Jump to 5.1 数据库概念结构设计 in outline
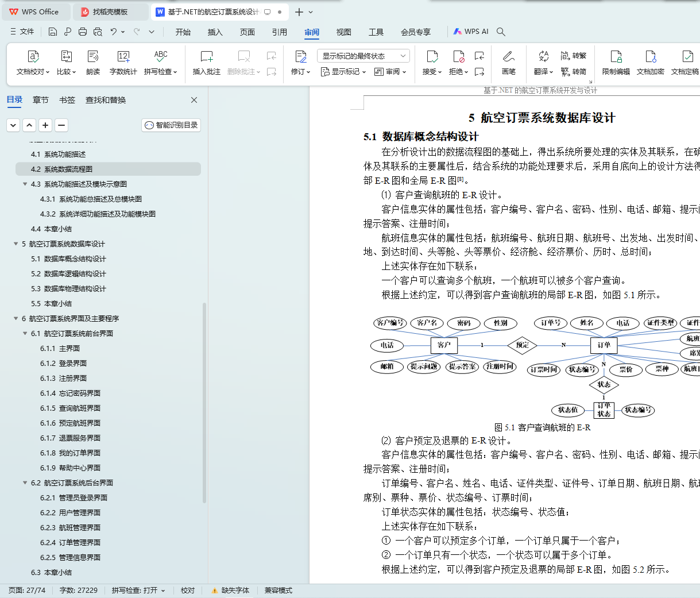700x598 pixels. click(x=68, y=259)
